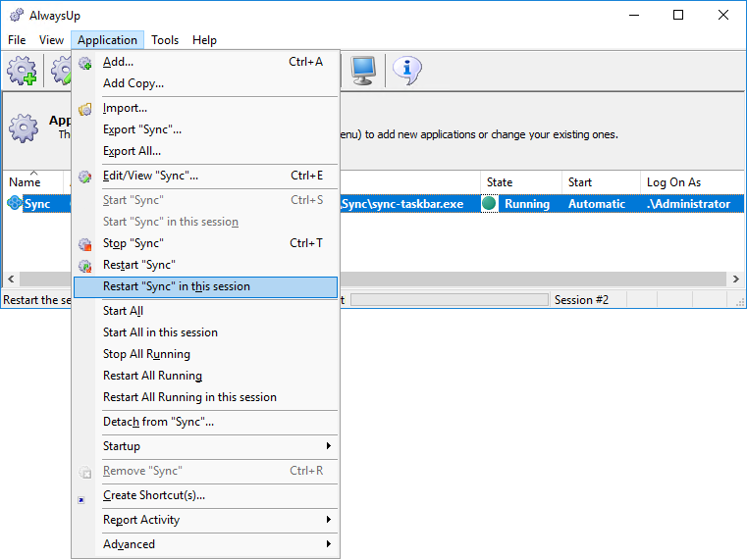This screenshot has width=747, height=560.
Task: Click the horizontal scrollbar right arrow
Action: click(736, 279)
